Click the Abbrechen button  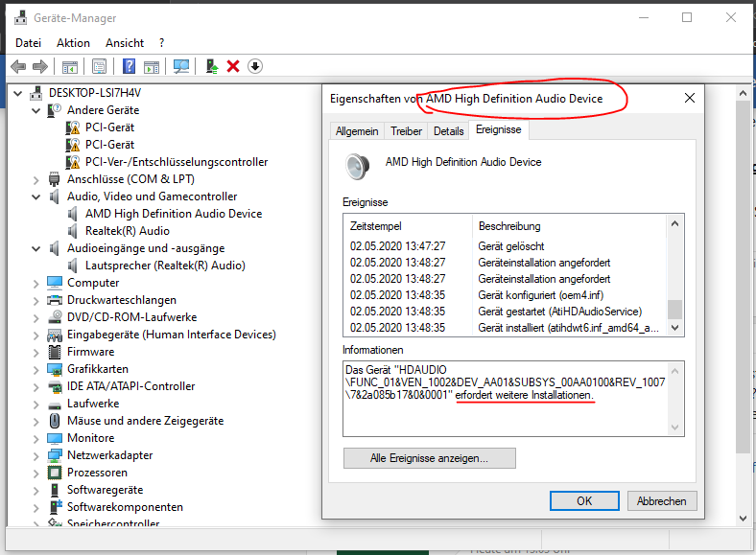point(662,501)
